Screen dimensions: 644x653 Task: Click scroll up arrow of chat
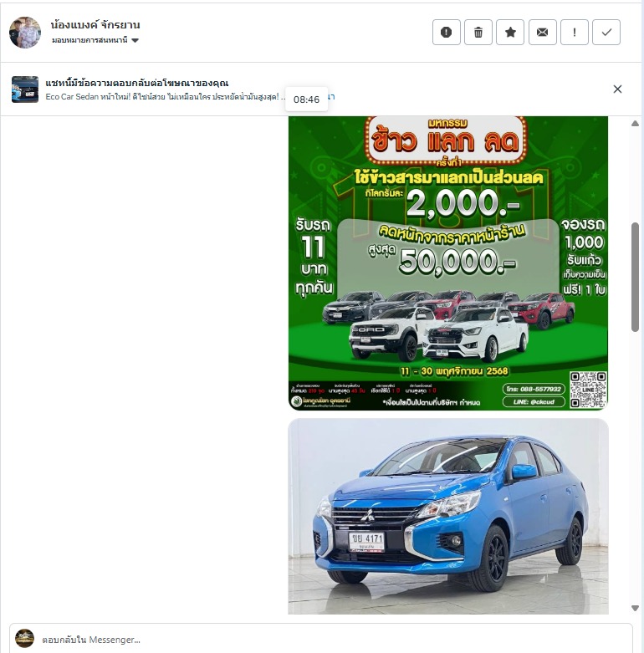[635, 123]
